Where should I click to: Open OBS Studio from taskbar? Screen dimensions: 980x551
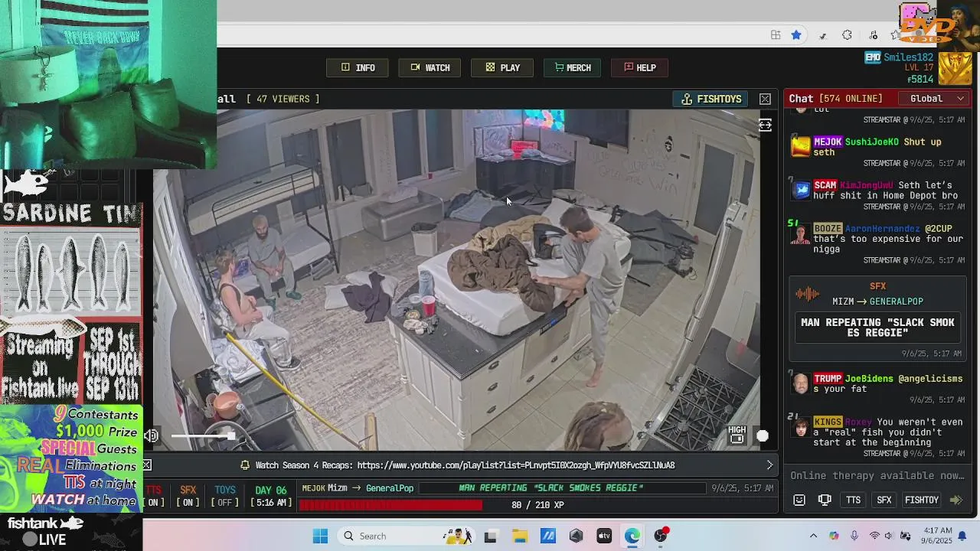click(x=661, y=536)
